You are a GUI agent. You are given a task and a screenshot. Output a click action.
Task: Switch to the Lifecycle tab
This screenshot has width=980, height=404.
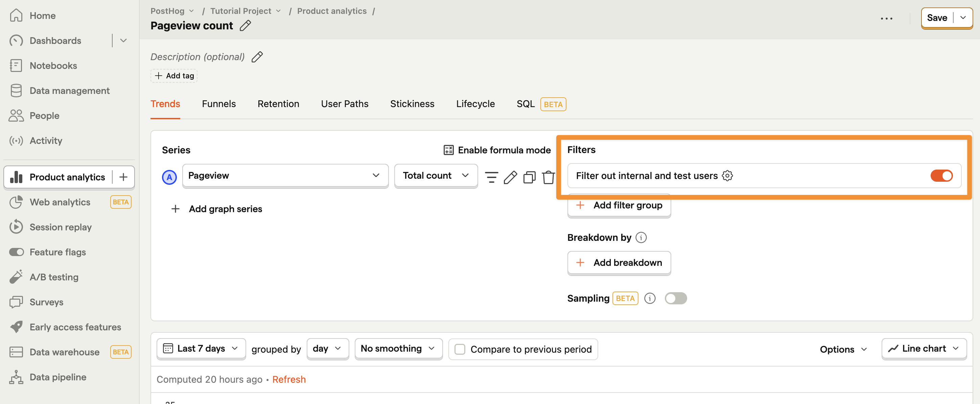coord(475,104)
